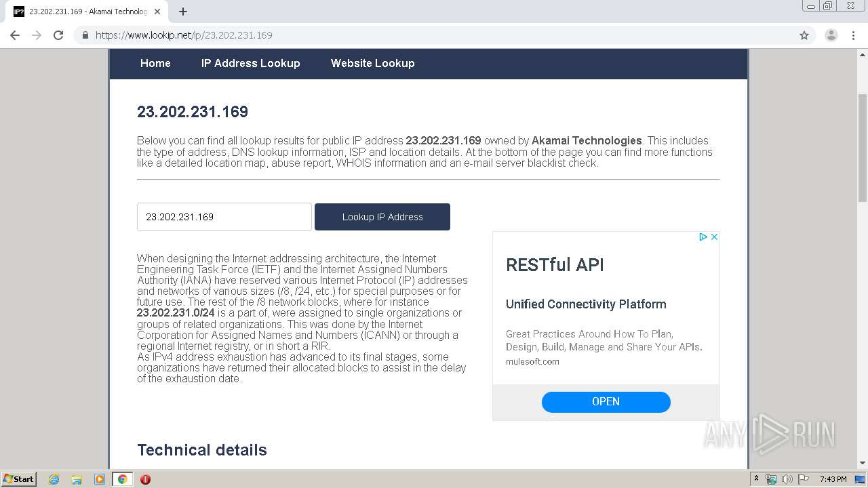Open the Windows Start button
868x488 pixels.
(18, 479)
